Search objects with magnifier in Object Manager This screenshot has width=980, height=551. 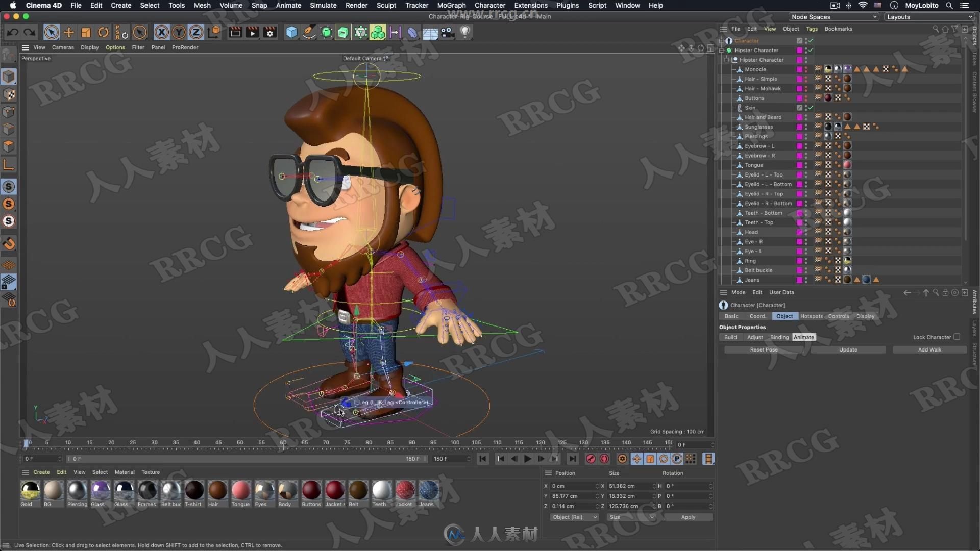point(936,29)
